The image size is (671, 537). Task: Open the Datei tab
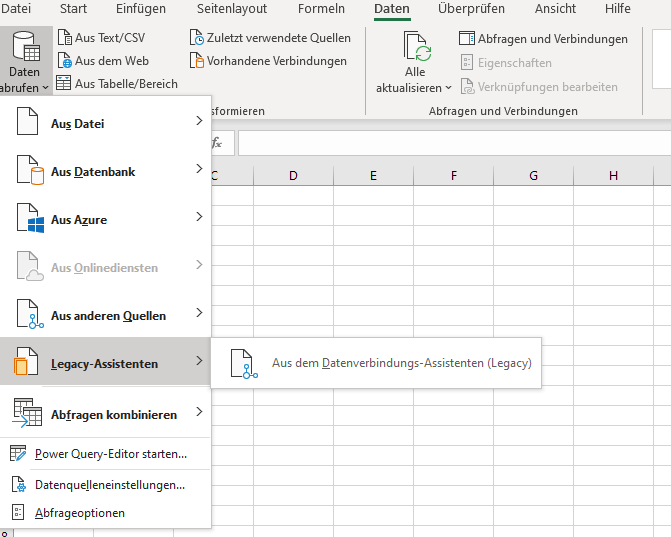pos(16,9)
